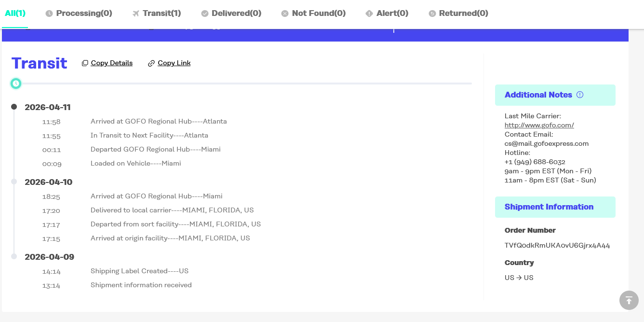This screenshot has height=322, width=644.
Task: Click the order number TVfQodkRmUKAovU6Gjrx4A44
Action: (557, 245)
